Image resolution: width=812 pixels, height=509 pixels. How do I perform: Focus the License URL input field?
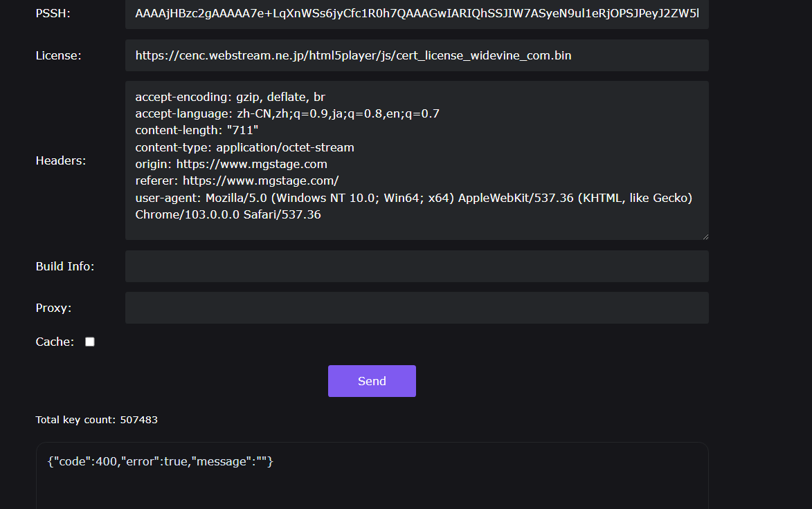(x=417, y=55)
